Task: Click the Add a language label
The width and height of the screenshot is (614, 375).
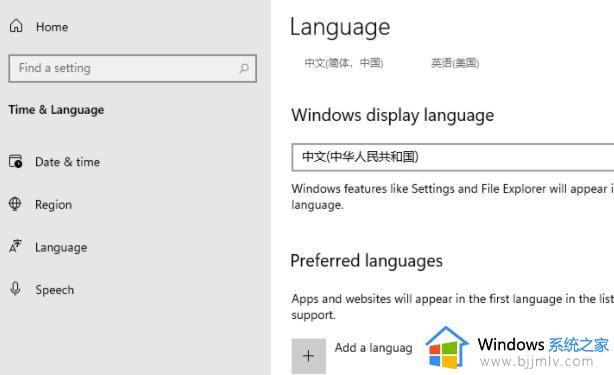Action: tap(373, 348)
